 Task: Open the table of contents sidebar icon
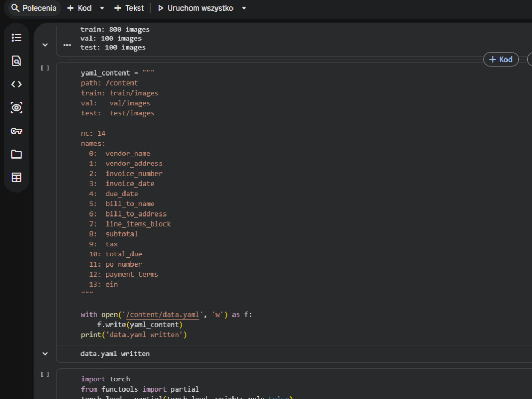pyautogui.click(x=16, y=38)
